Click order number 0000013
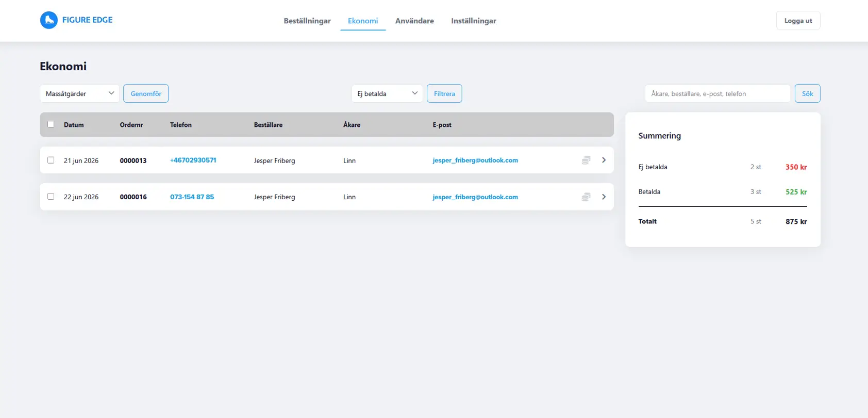The width and height of the screenshot is (868, 418). 133,160
